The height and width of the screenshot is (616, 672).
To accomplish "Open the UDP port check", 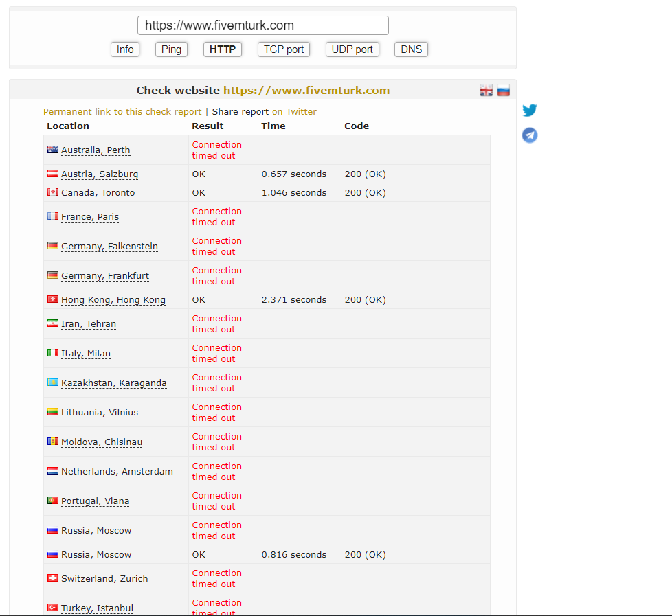I will (352, 49).
